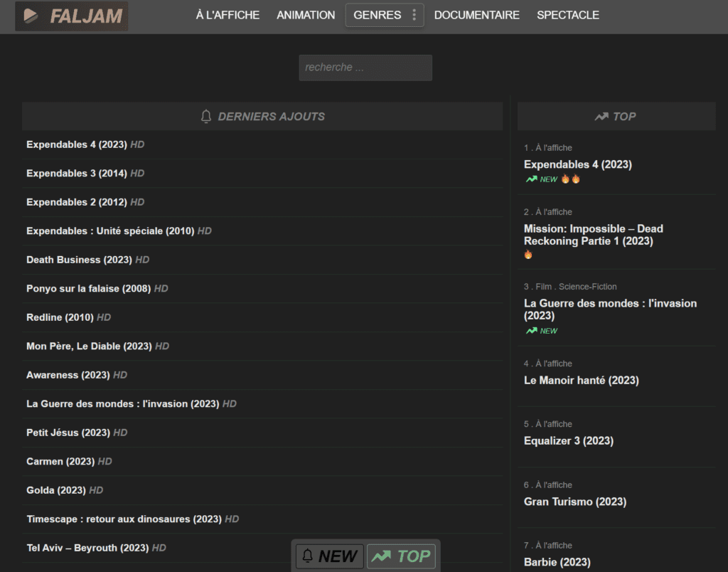The height and width of the screenshot is (572, 728).
Task: Open Gran Turismo (2023) in TOP list
Action: (574, 502)
